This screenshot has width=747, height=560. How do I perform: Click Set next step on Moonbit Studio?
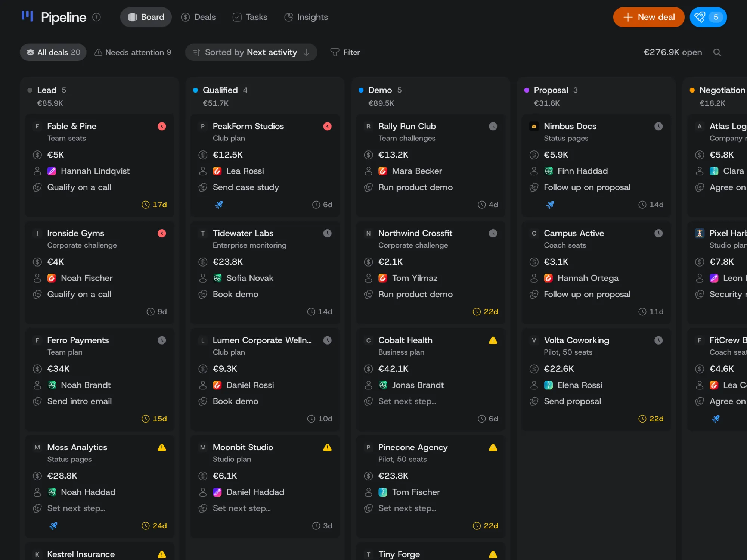[242, 508]
